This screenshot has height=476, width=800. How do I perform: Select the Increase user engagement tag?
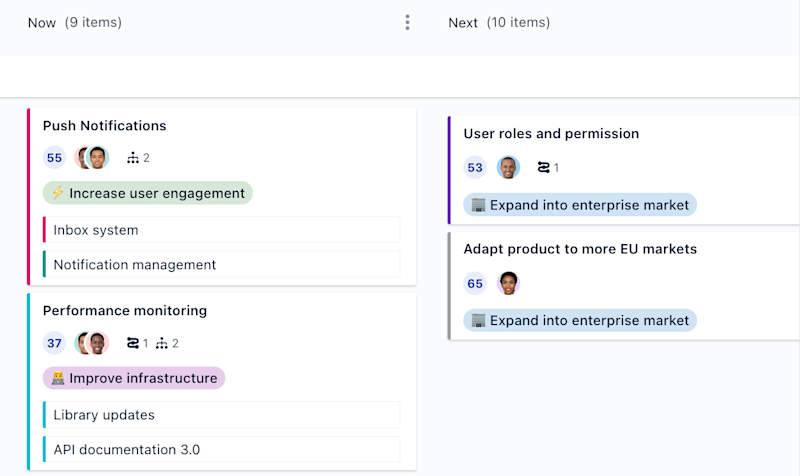(148, 193)
